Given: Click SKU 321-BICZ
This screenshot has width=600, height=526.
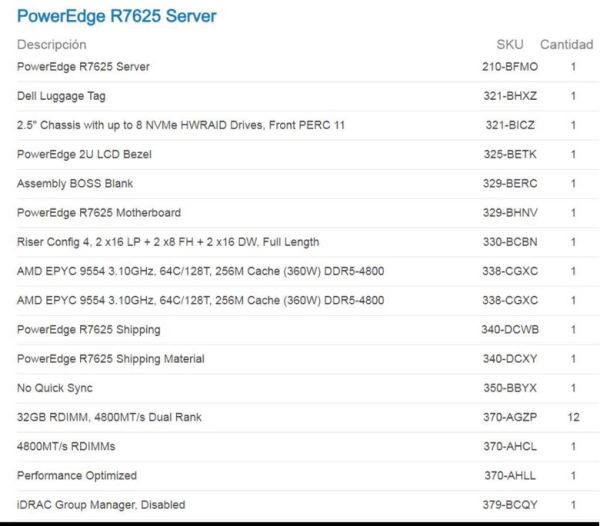Looking at the screenshot, I should (511, 125).
